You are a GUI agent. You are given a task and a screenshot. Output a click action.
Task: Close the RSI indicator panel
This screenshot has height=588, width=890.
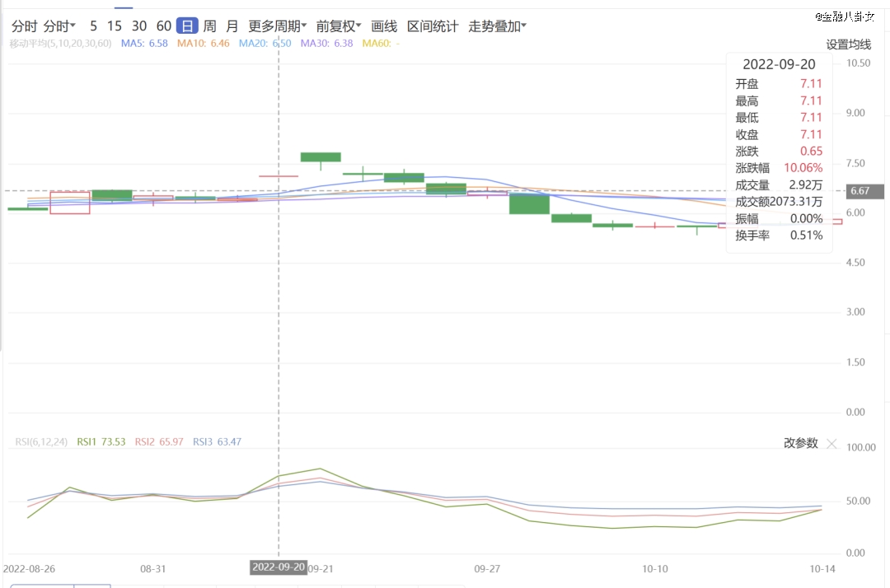coord(831,444)
